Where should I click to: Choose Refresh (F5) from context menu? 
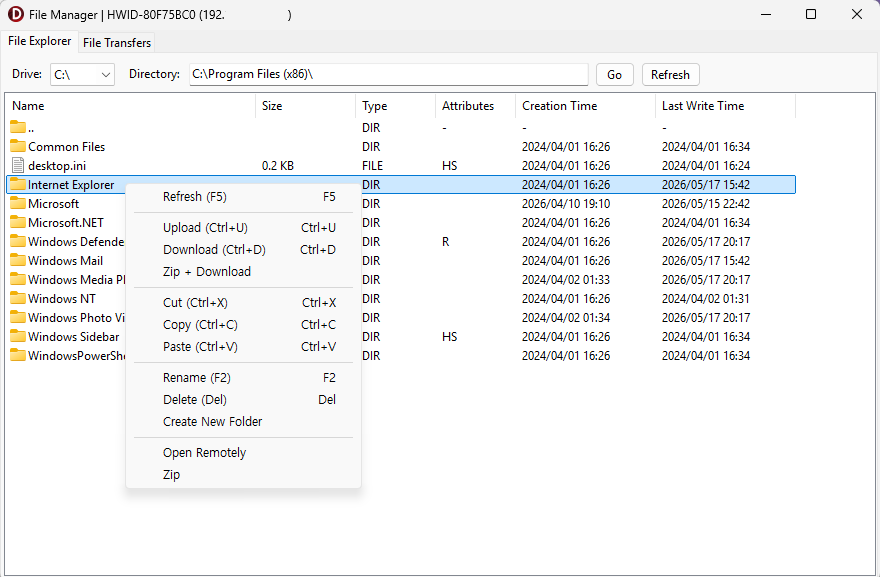coord(244,197)
